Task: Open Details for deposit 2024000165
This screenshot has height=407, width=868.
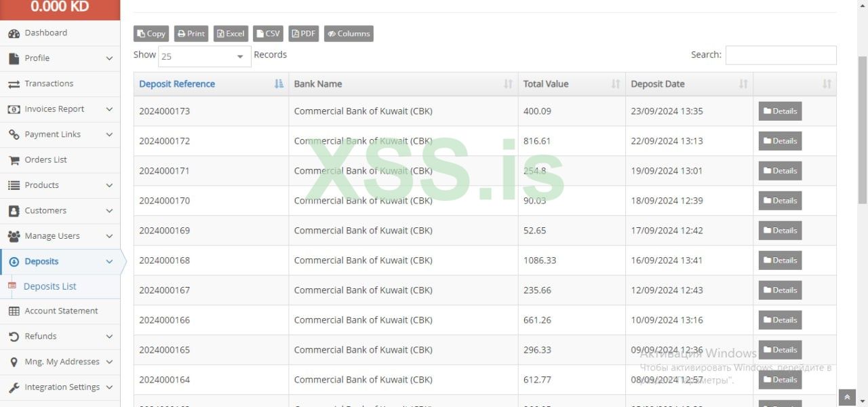Action: coord(780,350)
